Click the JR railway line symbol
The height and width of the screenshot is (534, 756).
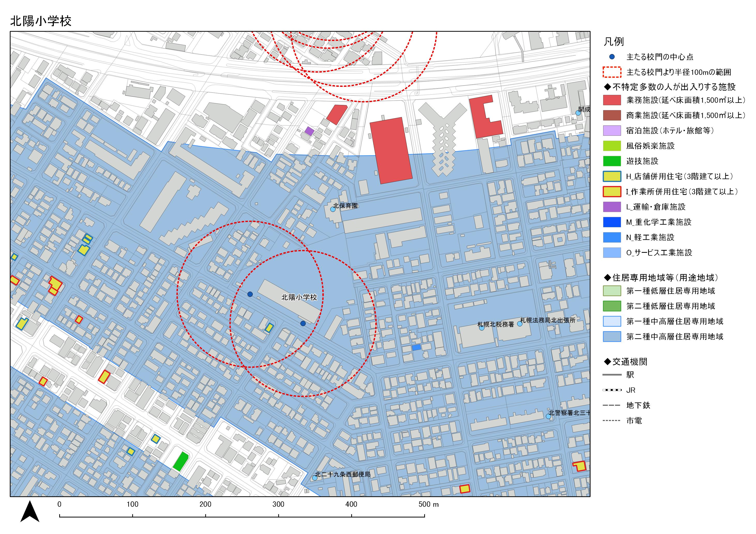tap(612, 390)
